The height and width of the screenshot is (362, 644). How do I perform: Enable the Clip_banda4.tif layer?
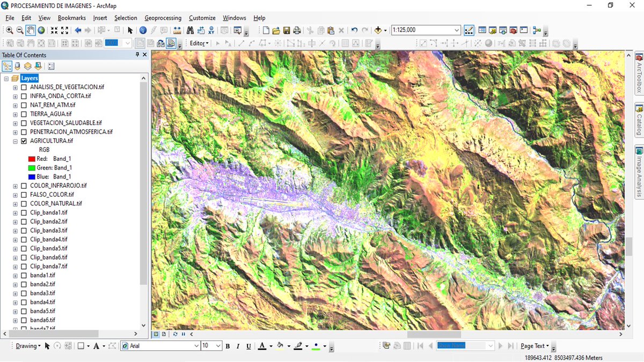click(x=24, y=239)
